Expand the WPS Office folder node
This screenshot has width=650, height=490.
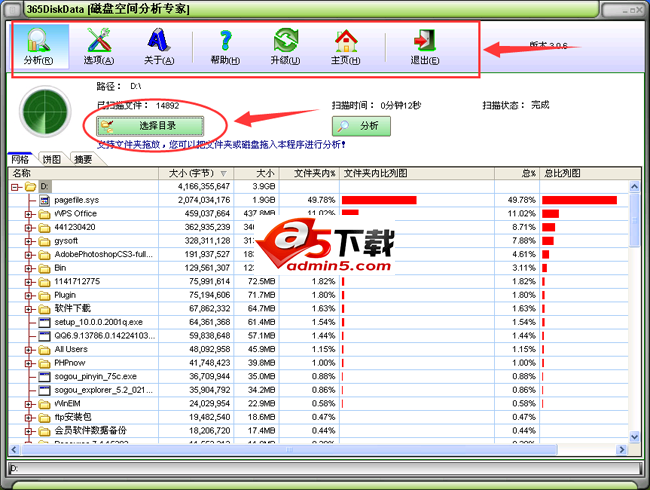pos(28,214)
